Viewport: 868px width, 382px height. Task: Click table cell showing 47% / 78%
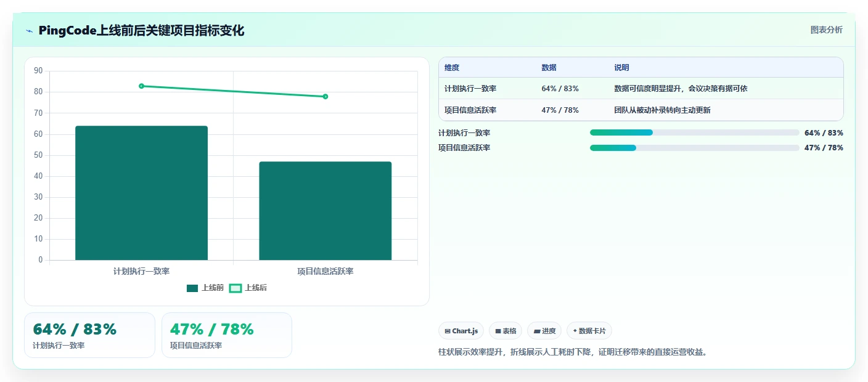(x=560, y=110)
